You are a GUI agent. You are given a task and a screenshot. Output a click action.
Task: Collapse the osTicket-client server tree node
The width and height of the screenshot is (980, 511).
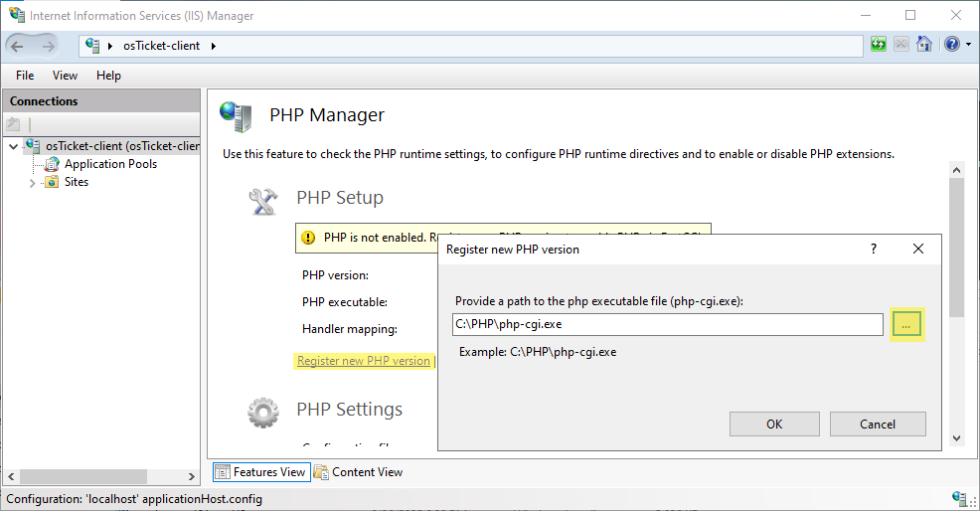click(13, 146)
